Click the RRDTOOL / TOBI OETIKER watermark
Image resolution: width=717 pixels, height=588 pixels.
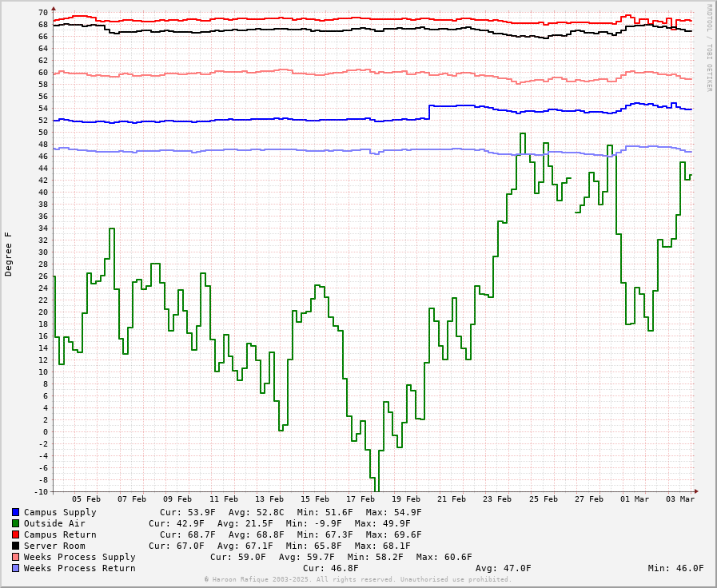tap(709, 48)
